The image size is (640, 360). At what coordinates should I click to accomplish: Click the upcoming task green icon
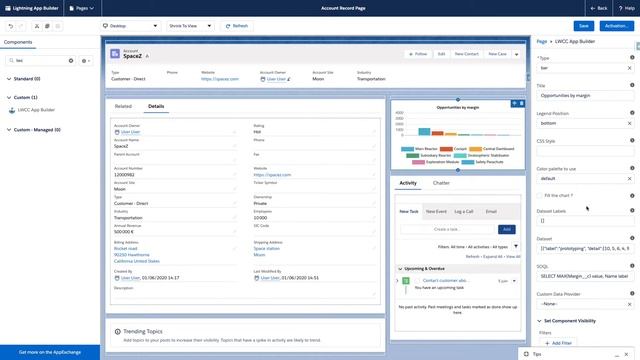[406, 281]
